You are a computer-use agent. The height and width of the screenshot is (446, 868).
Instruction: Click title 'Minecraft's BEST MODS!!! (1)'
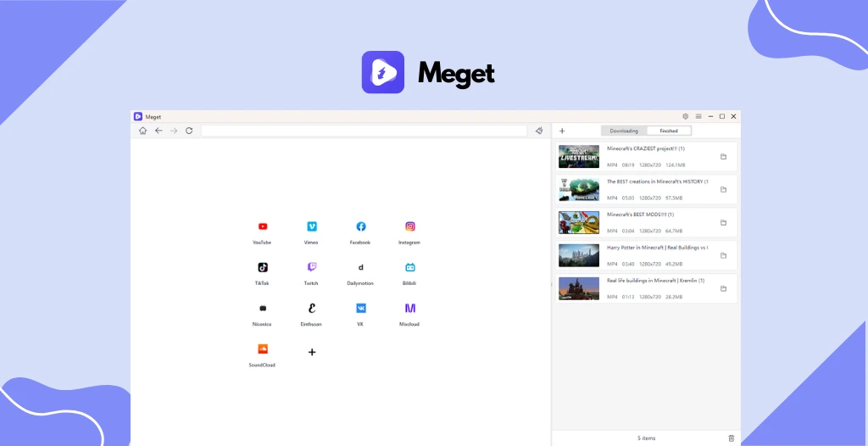pos(641,215)
